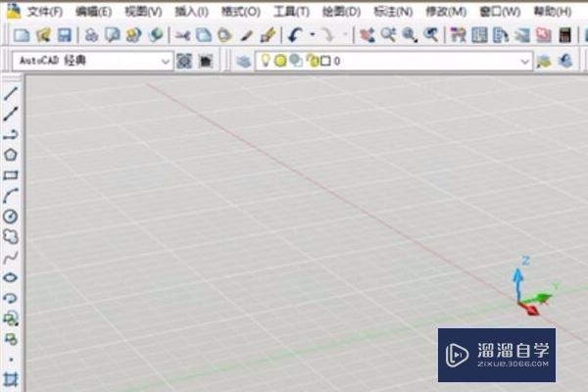Toggle layer 0 freeze sun icon
Viewport: 588px width, 392px height.
click(x=280, y=61)
